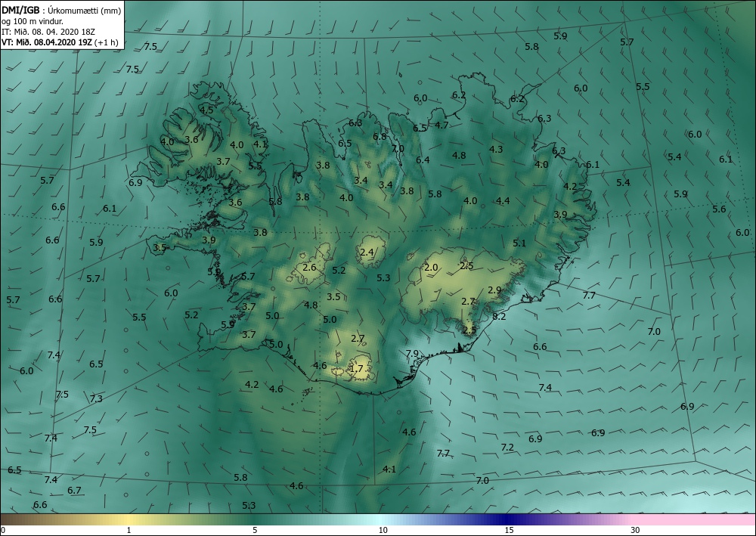The image size is (756, 536).
Task: Click the 2.6 value on the western glacier
Action: coord(309,268)
